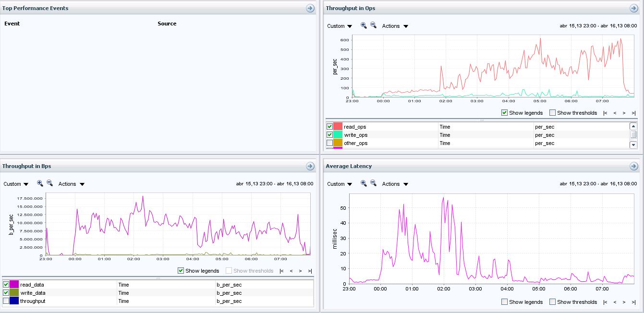Image resolution: width=644 pixels, height=313 pixels.
Task: Uncheck the read_ops legend checkbox
Action: click(330, 127)
